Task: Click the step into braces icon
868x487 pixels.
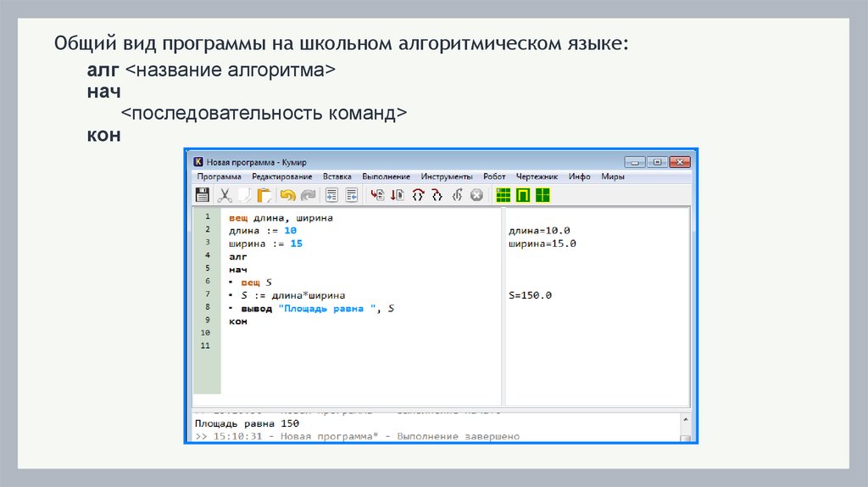Action: point(437,195)
